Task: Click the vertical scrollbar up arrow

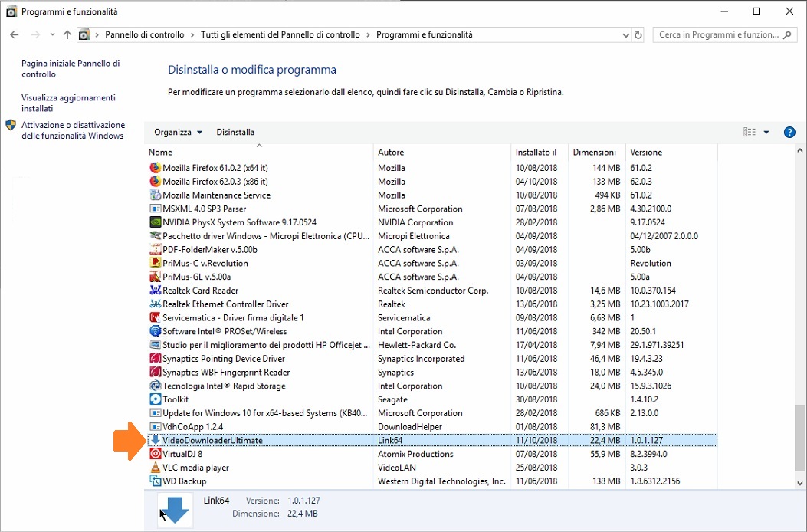Action: point(800,150)
